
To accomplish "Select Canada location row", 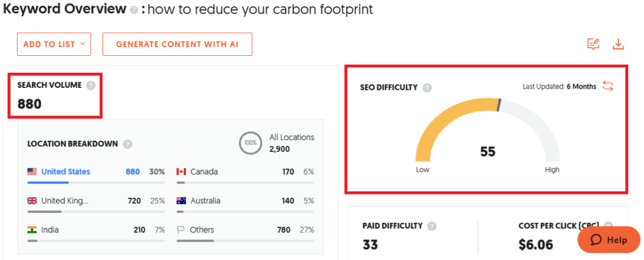I will click(x=204, y=171).
